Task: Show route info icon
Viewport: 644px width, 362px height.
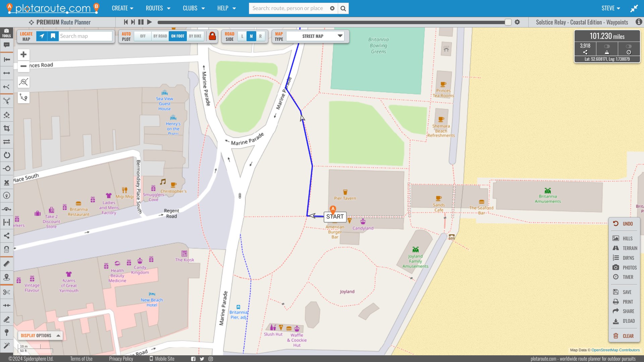Action: coord(639,22)
